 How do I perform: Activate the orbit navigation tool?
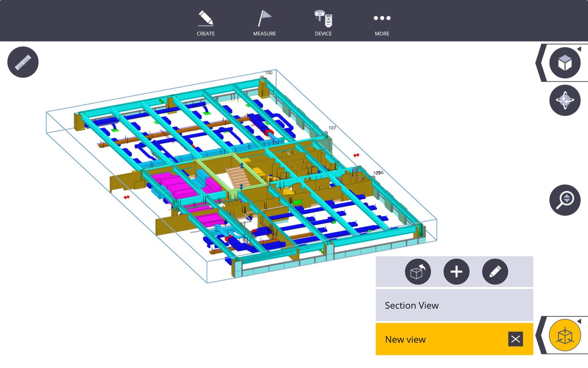coord(565,100)
